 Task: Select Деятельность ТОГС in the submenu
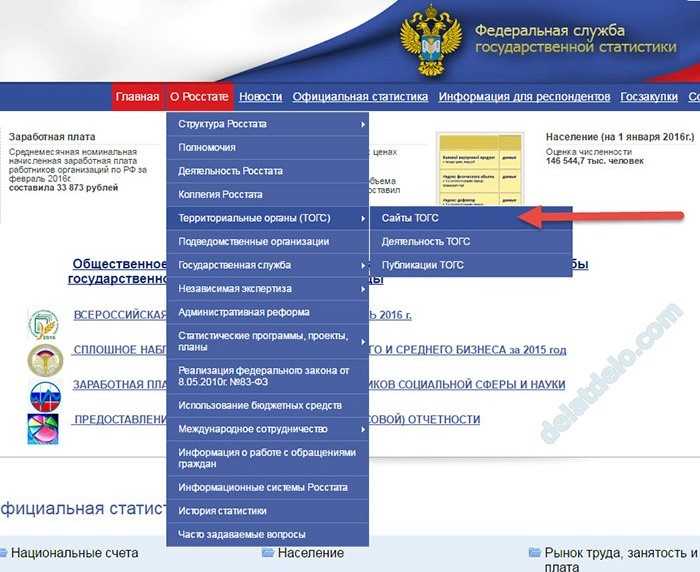point(471,242)
